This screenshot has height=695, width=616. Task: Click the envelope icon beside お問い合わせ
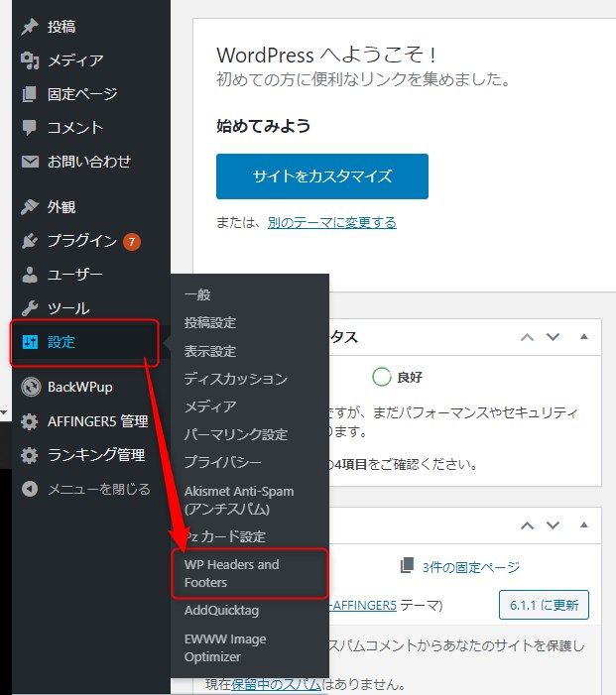pos(30,162)
